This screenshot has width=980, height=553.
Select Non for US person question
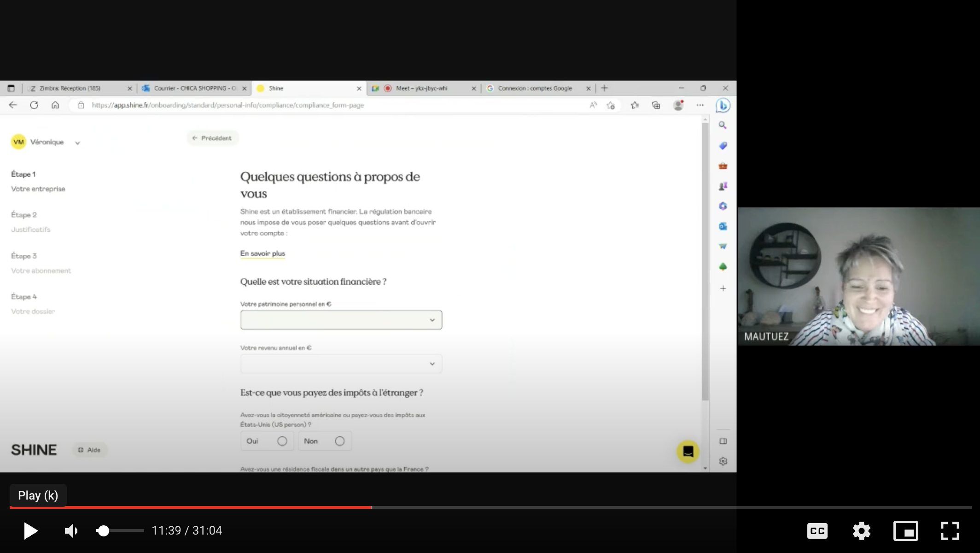point(325,441)
